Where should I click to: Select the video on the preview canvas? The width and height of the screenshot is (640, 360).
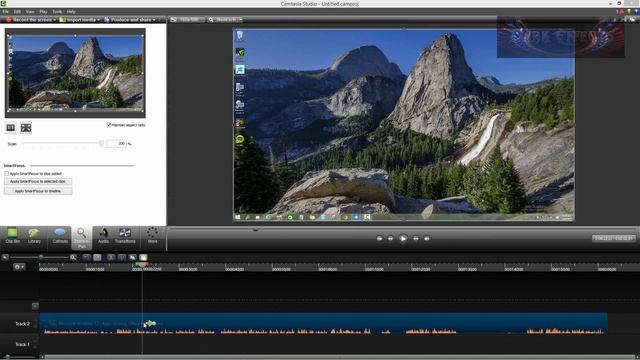pyautogui.click(x=404, y=125)
